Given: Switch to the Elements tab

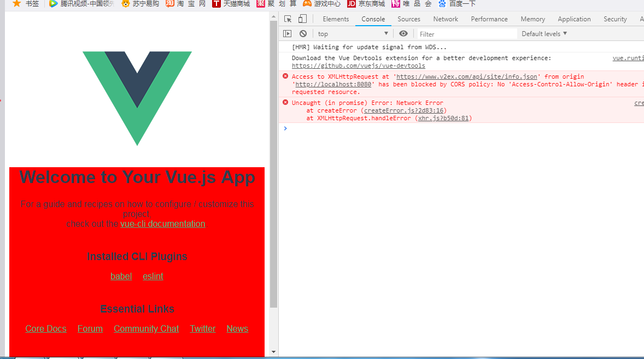Looking at the screenshot, I should point(335,19).
